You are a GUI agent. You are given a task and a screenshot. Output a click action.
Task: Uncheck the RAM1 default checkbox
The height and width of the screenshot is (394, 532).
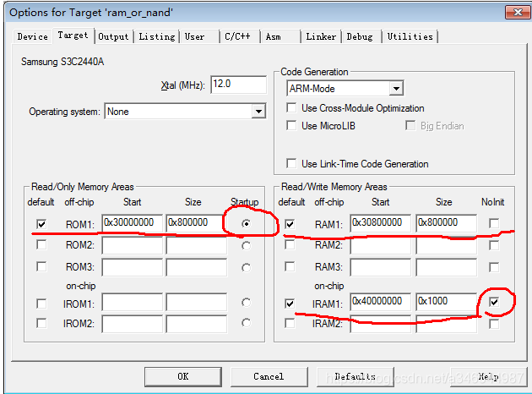[290, 224]
